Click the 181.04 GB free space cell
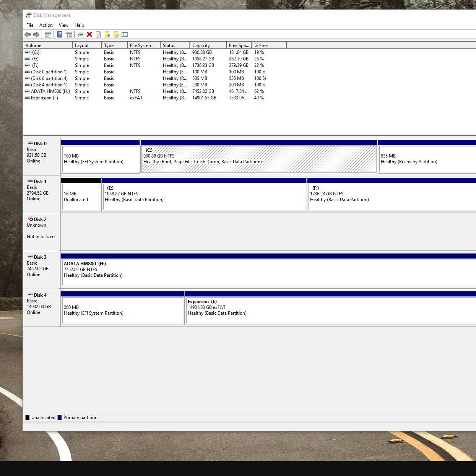The width and height of the screenshot is (476, 476). (x=239, y=52)
